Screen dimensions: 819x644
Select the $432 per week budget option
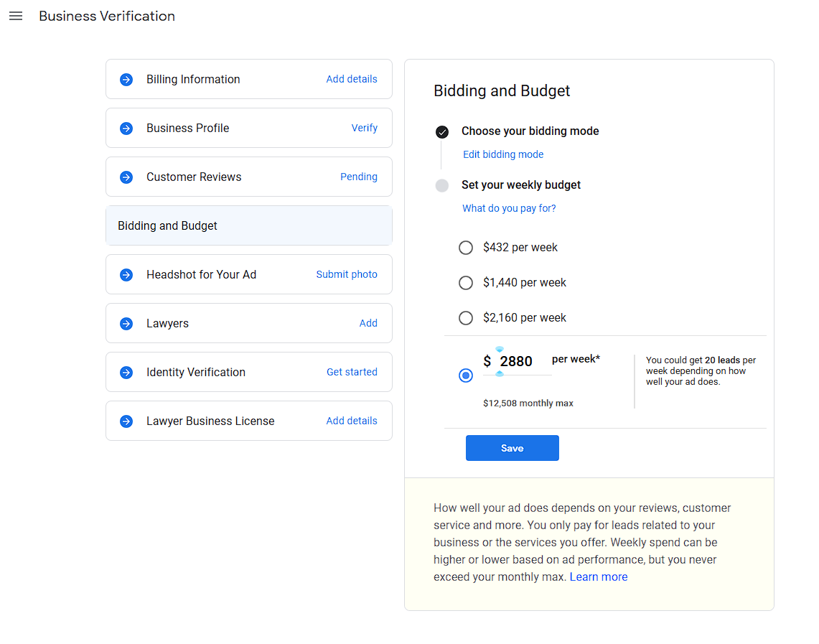[466, 248]
